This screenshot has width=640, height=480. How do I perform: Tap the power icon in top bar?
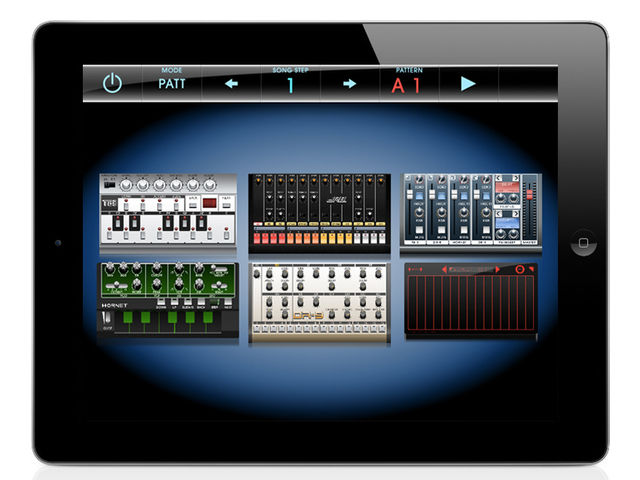pyautogui.click(x=112, y=83)
